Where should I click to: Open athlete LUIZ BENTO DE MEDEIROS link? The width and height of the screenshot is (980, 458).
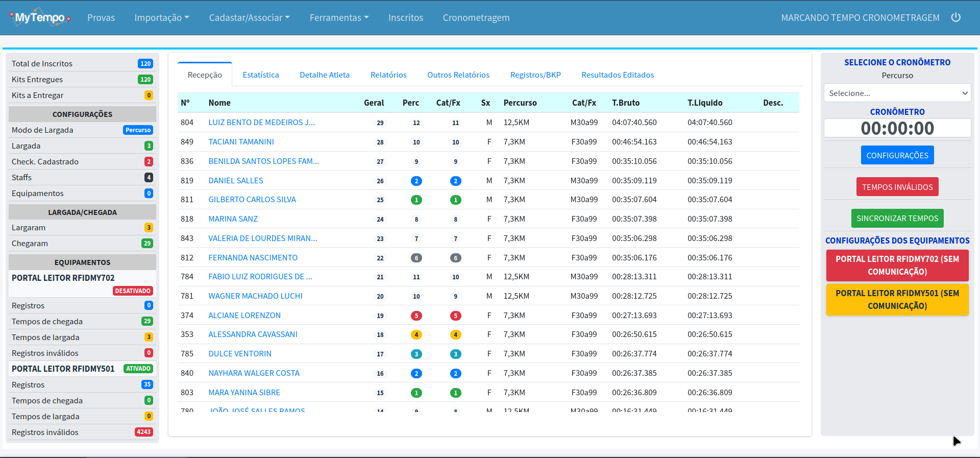(x=261, y=123)
